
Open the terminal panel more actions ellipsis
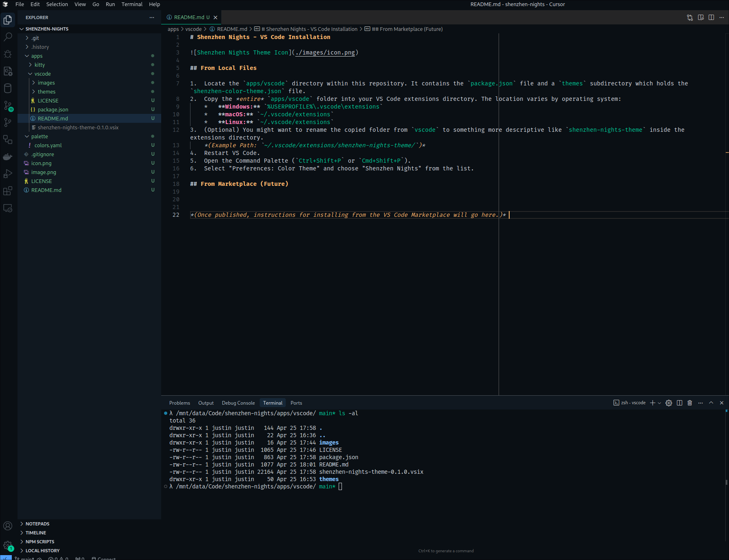pos(701,403)
